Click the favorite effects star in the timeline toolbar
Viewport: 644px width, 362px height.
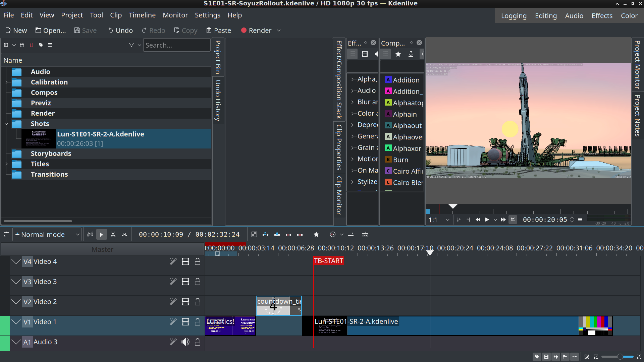tap(316, 235)
